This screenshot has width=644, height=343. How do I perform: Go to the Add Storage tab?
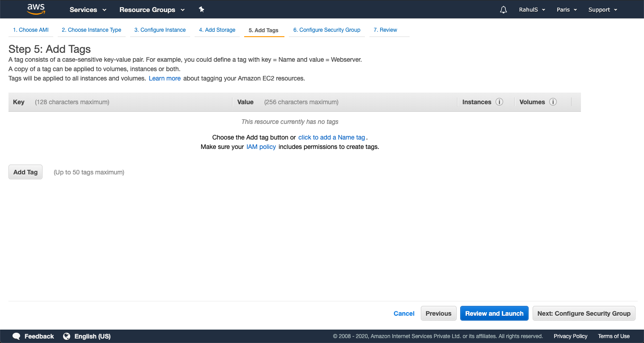click(217, 30)
